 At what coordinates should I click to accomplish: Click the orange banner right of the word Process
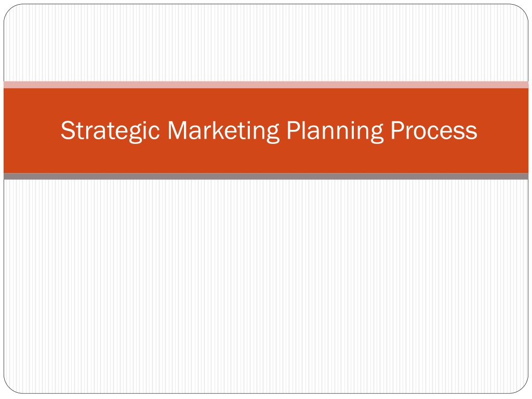click(x=503, y=130)
